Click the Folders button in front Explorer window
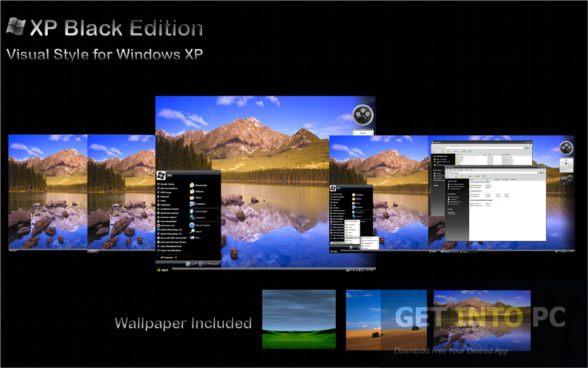 coord(477,176)
